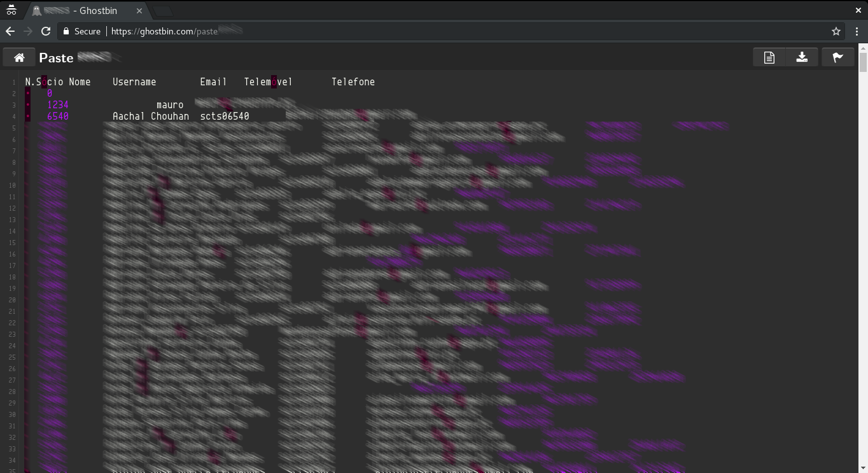The image size is (868, 473).
Task: Go back to the previous page
Action: tap(10, 31)
